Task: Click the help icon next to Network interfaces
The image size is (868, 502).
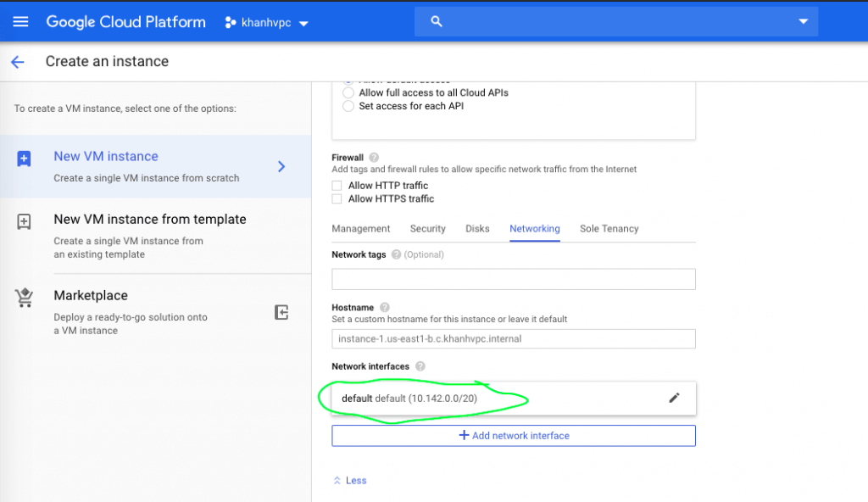Action: (x=420, y=366)
